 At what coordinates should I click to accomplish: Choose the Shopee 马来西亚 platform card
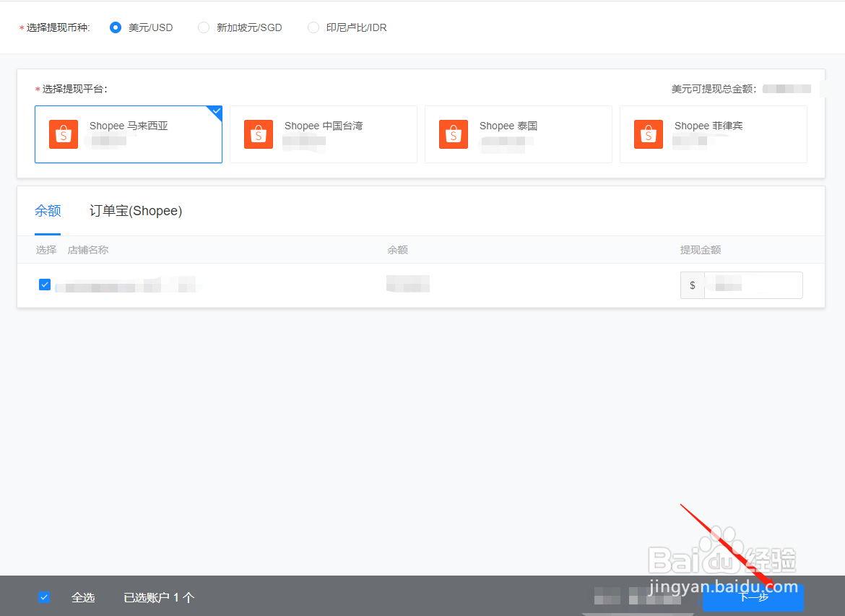tap(129, 134)
